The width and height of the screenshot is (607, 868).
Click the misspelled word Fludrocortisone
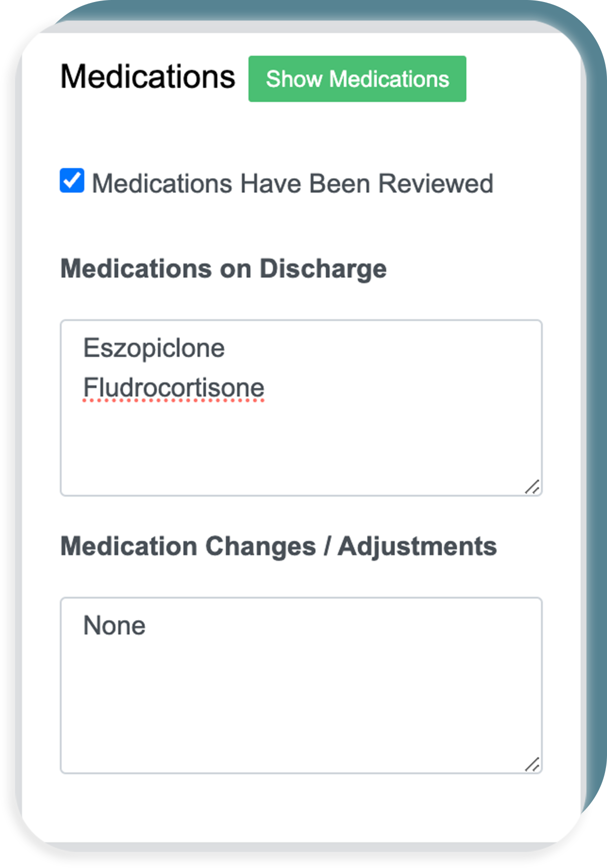click(173, 388)
